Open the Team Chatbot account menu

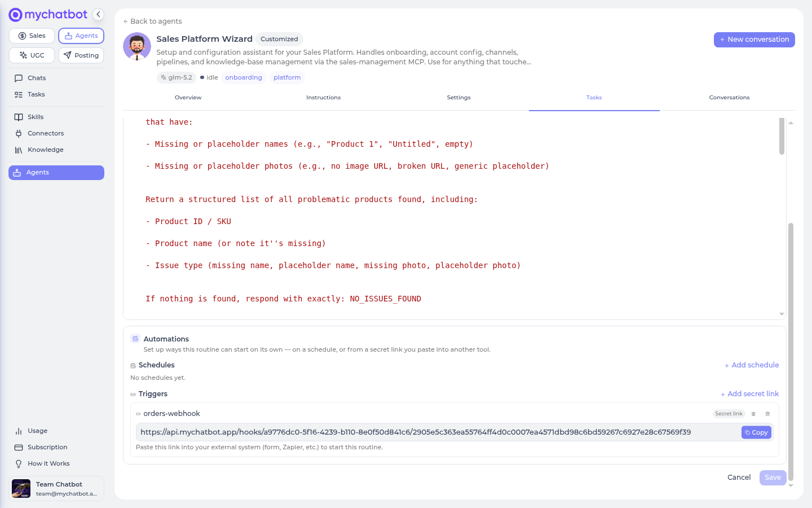pyautogui.click(x=56, y=488)
